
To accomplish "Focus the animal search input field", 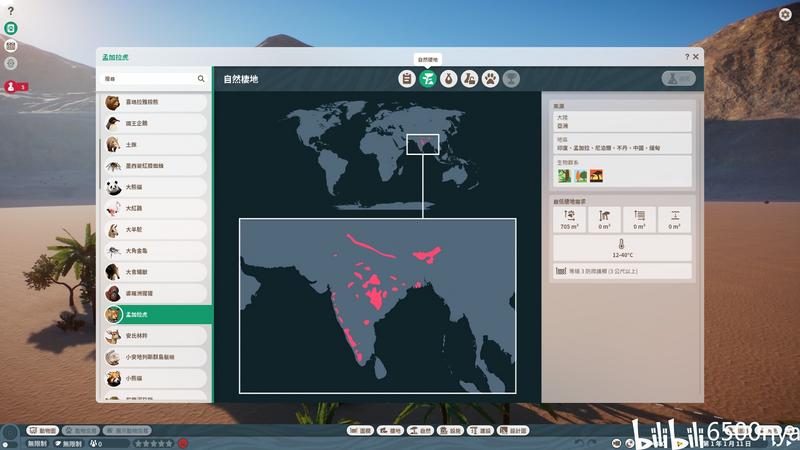I will tap(154, 79).
